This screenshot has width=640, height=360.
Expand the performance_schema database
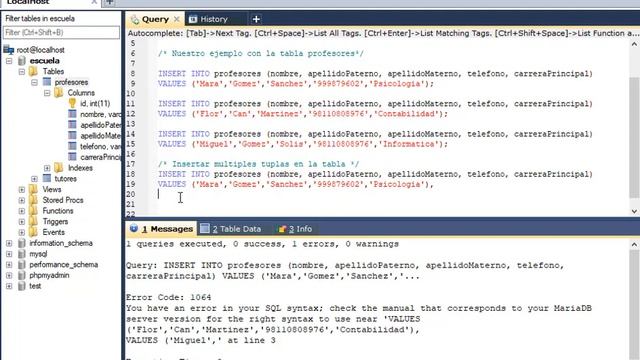pyautogui.click(x=9, y=265)
